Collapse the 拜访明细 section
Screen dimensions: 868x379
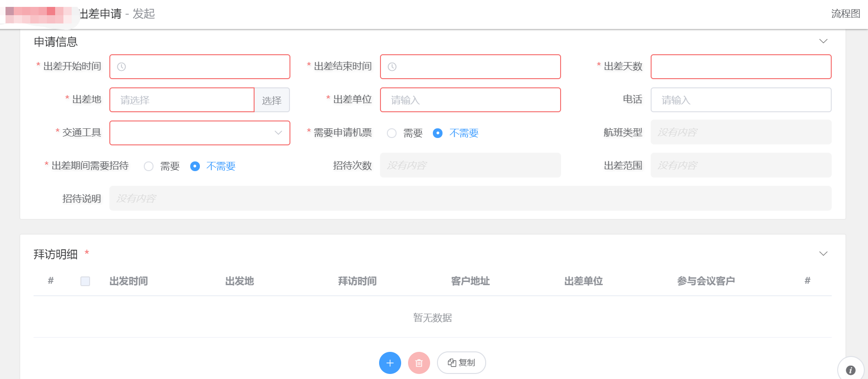pos(823,254)
